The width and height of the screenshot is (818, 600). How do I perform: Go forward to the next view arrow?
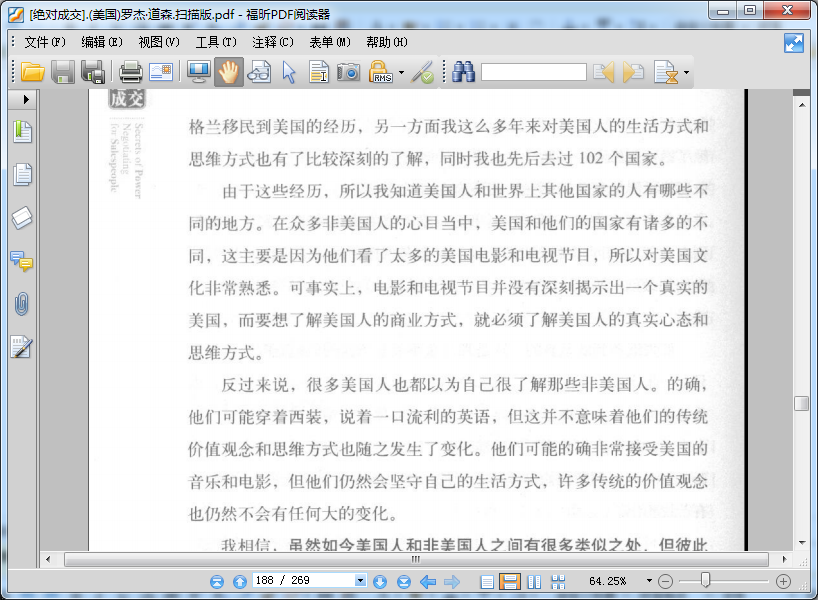(452, 581)
